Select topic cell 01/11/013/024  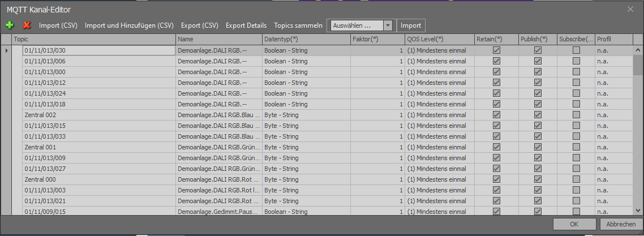[99, 93]
